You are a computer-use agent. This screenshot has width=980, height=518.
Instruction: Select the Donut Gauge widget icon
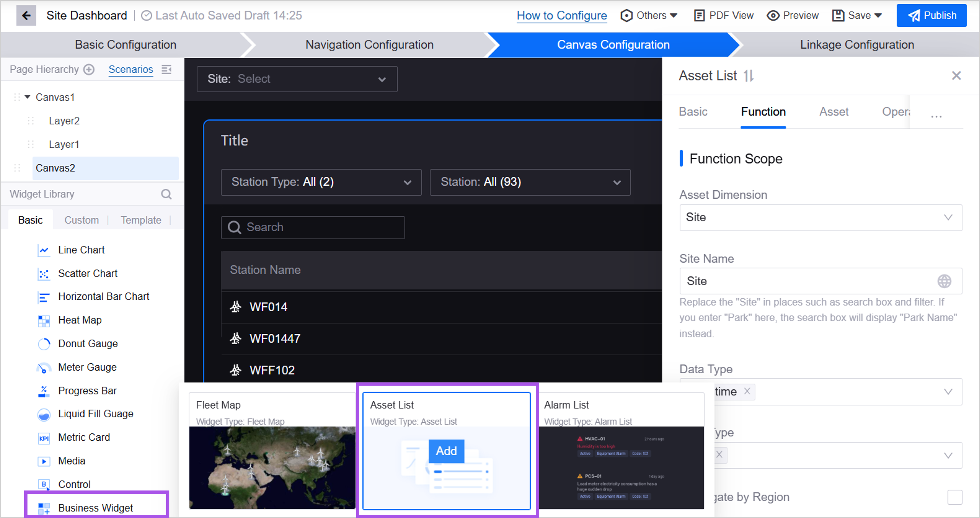[44, 344]
